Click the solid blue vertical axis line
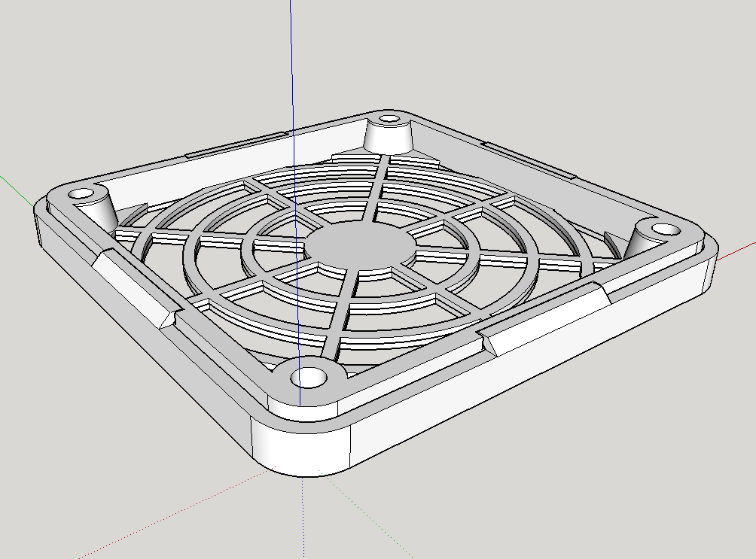This screenshot has width=756, height=559. click(294, 202)
